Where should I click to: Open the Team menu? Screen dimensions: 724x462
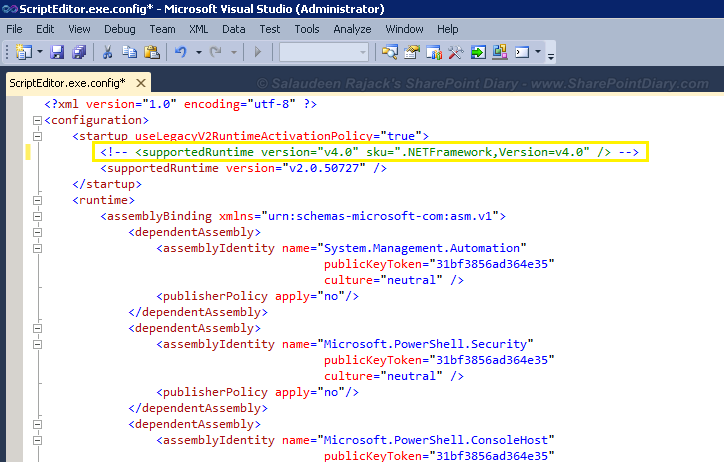click(163, 29)
